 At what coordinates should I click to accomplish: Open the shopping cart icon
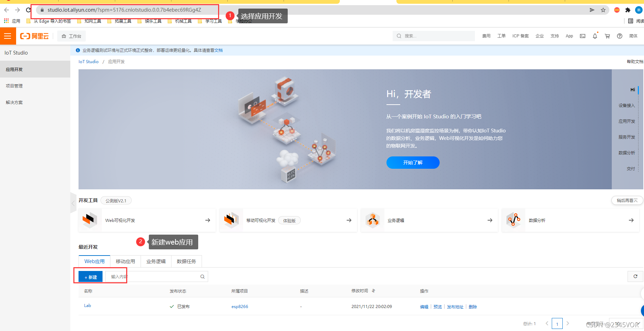pos(607,36)
